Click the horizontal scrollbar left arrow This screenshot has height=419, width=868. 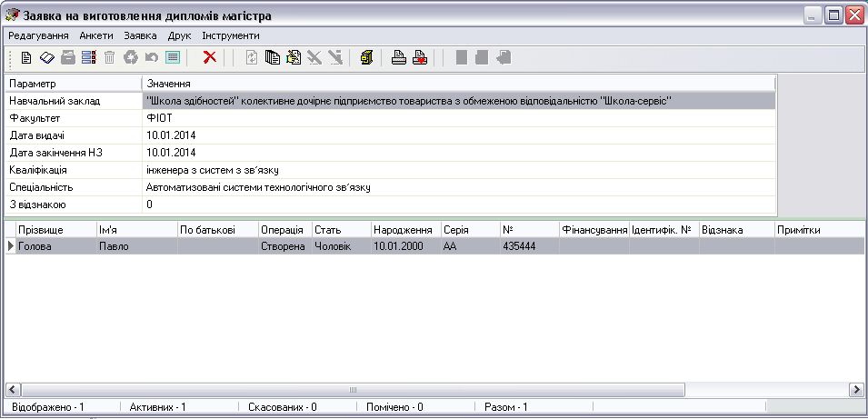[13, 390]
